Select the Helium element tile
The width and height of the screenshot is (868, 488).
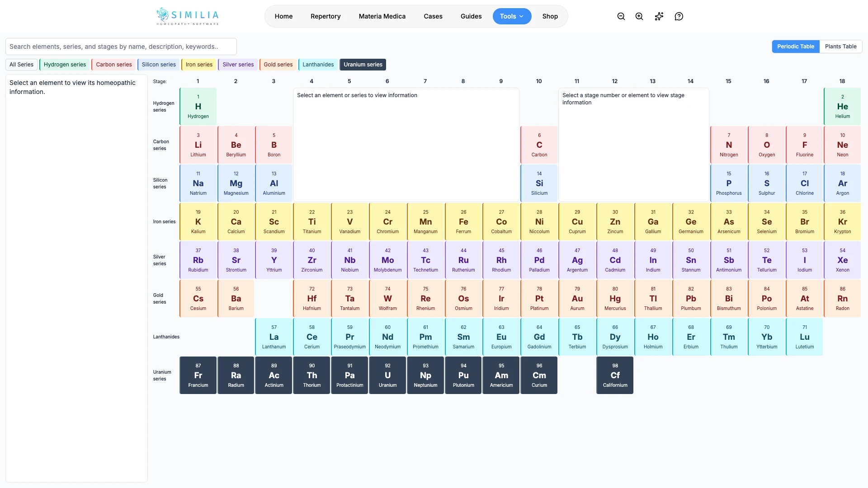(842, 107)
